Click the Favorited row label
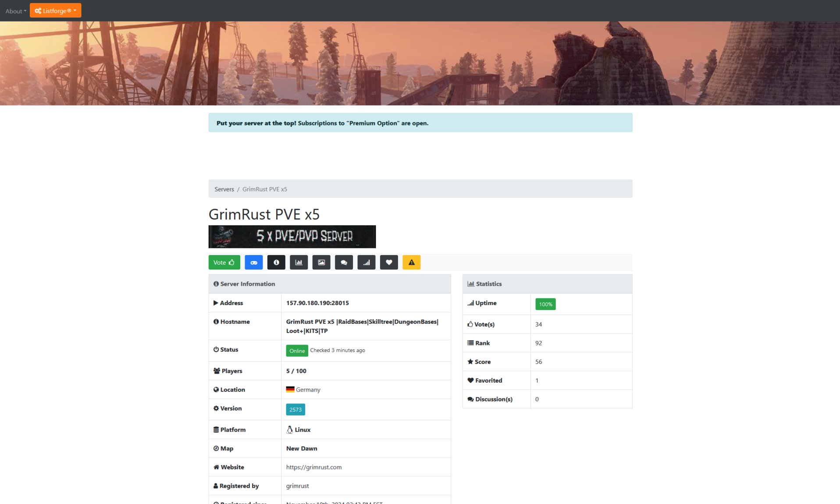The height and width of the screenshot is (504, 840). pos(485,380)
